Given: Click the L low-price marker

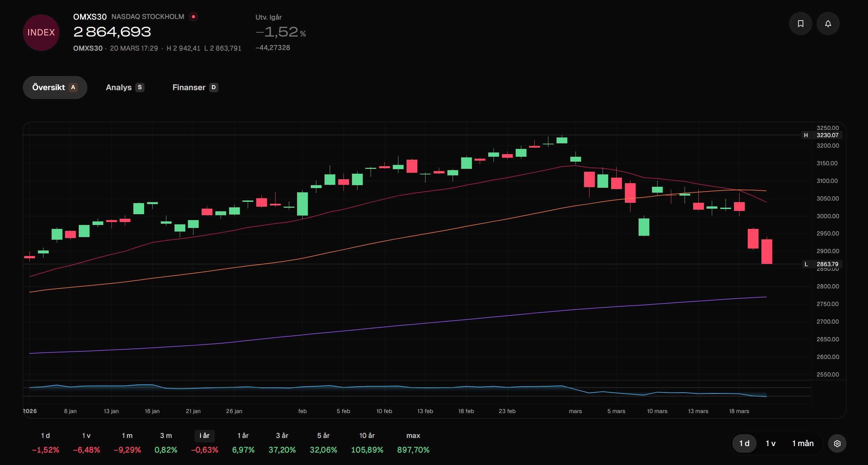Looking at the screenshot, I should point(806,264).
